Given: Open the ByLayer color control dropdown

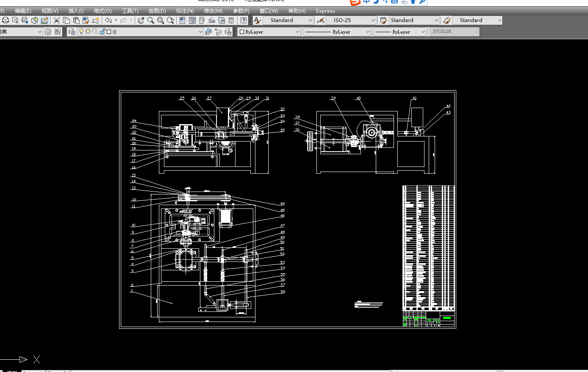Looking at the screenshot, I should coord(269,32).
